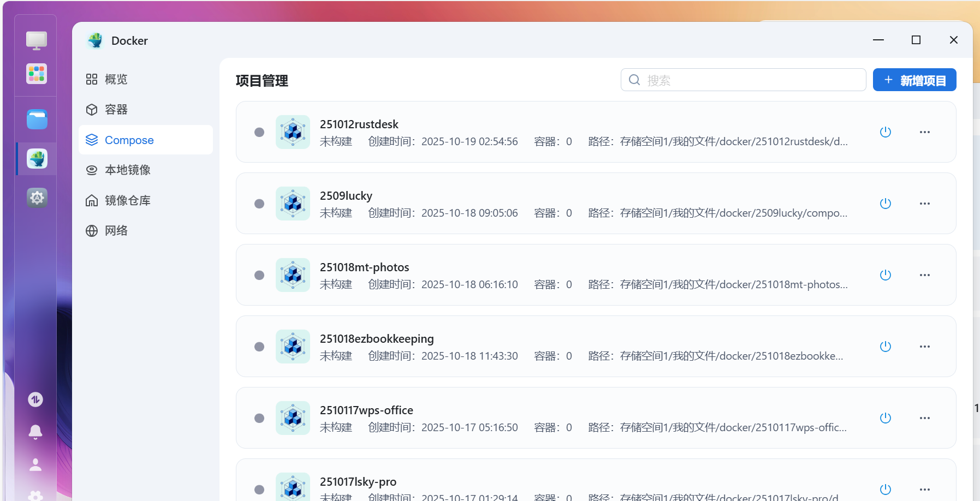
Task: Toggle power for the 251012rustdesk project
Action: pyautogui.click(x=886, y=132)
